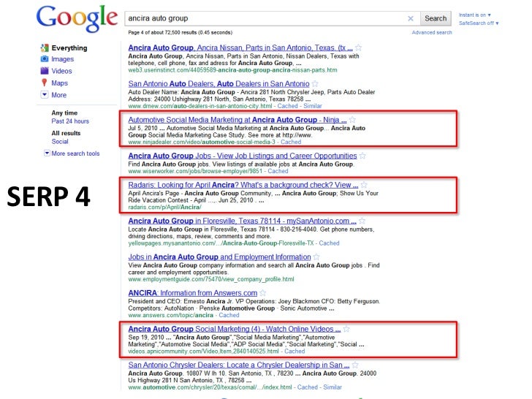Star the ANCIRA Answers.com result
Screen dimensions: 532x399
pos(262,293)
